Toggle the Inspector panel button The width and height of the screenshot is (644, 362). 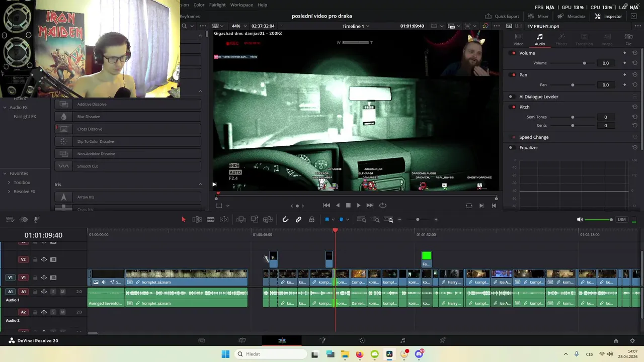click(x=608, y=16)
